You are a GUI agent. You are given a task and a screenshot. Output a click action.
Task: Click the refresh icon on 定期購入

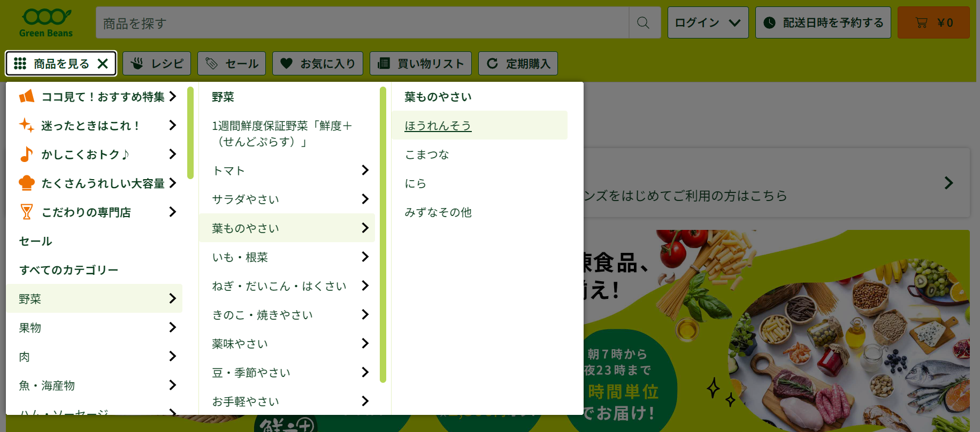(492, 64)
